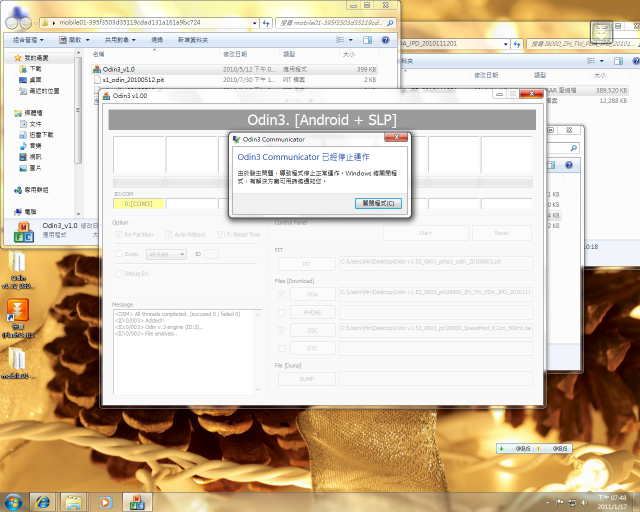Image resolution: width=640 pixels, height=512 pixels.
Task: Open Pictures library in sidebar
Action: pos(31,168)
